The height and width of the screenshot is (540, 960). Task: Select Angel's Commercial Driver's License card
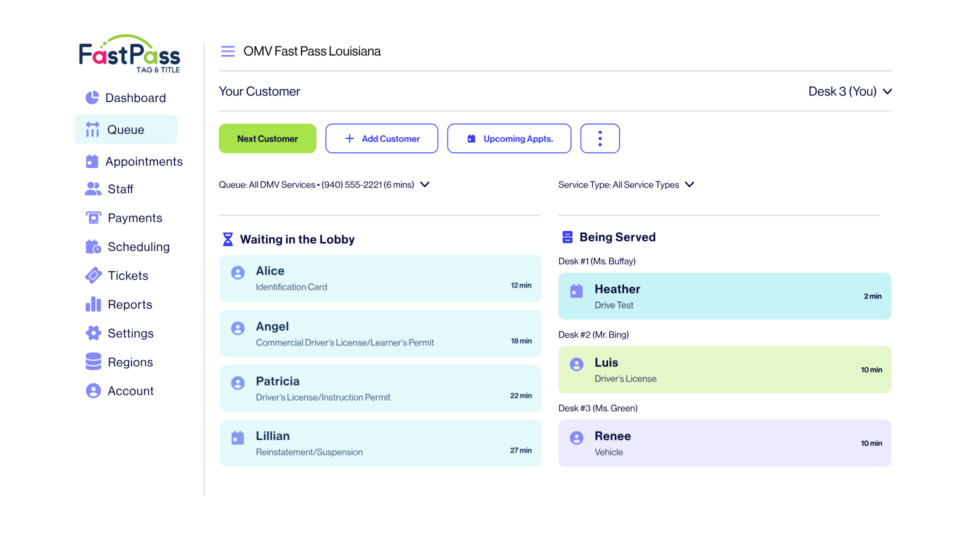click(381, 334)
